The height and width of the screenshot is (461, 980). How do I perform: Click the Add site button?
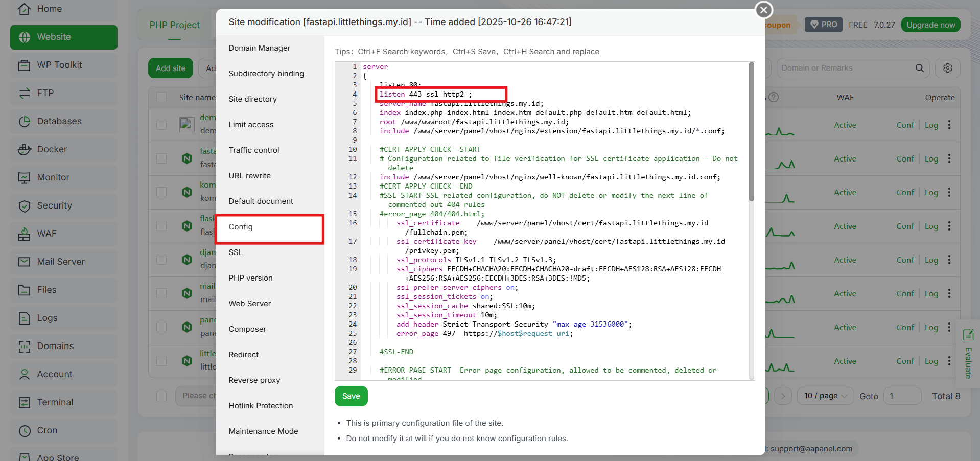point(171,68)
